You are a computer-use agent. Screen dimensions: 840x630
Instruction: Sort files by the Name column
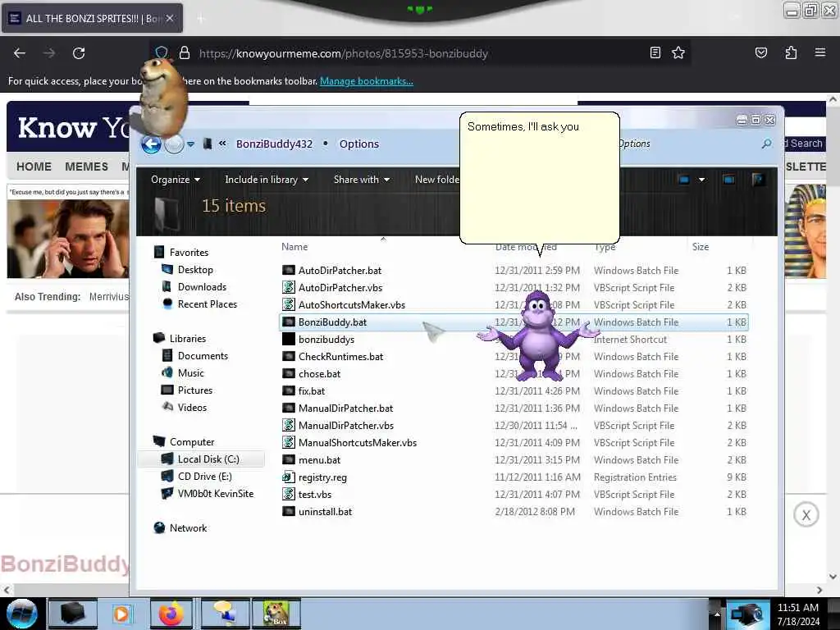coord(294,246)
